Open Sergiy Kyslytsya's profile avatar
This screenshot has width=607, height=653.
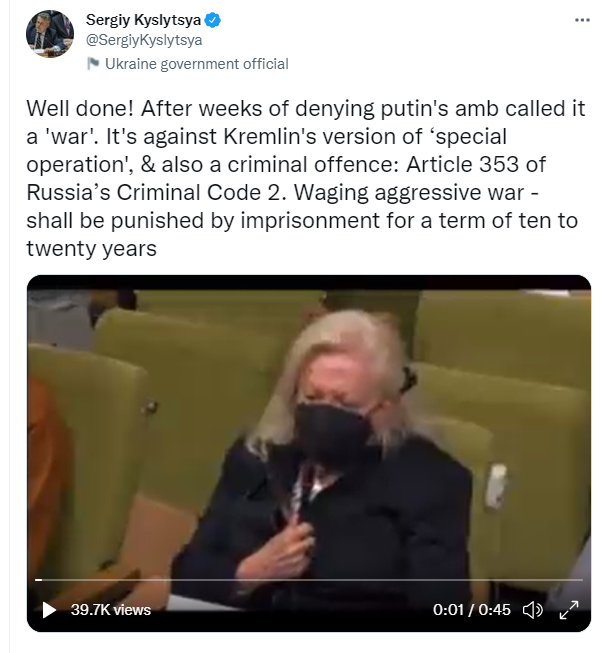[x=50, y=34]
